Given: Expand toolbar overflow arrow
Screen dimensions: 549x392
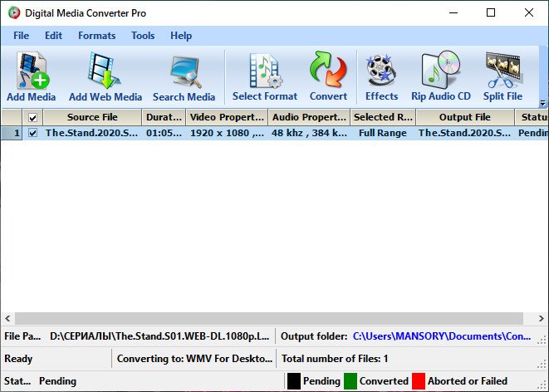Looking at the screenshot, I should (x=542, y=103).
